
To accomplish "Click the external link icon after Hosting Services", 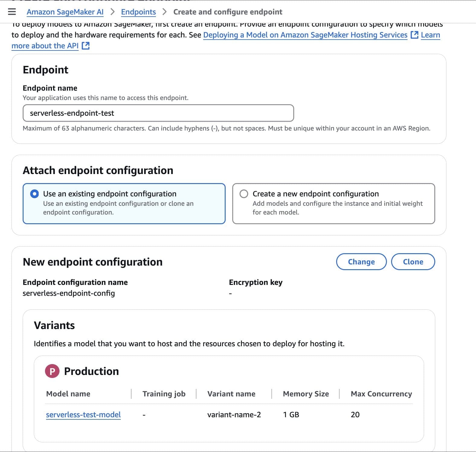I will [414, 35].
